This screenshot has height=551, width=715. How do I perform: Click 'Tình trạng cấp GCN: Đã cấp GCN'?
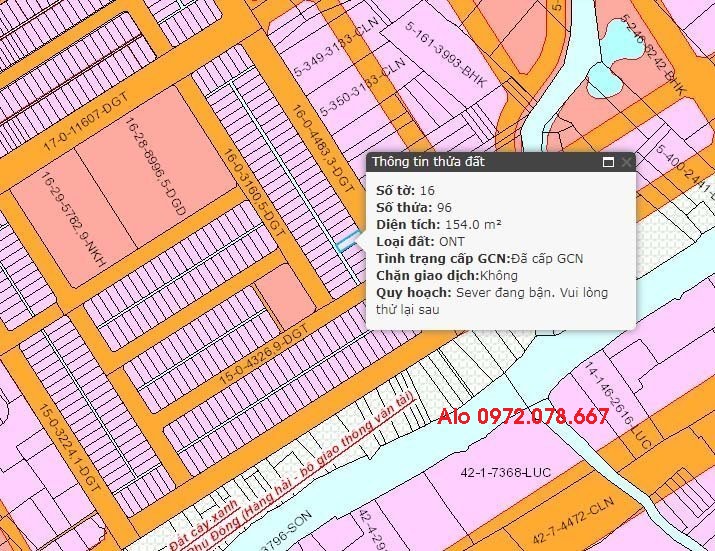pyautogui.click(x=480, y=259)
